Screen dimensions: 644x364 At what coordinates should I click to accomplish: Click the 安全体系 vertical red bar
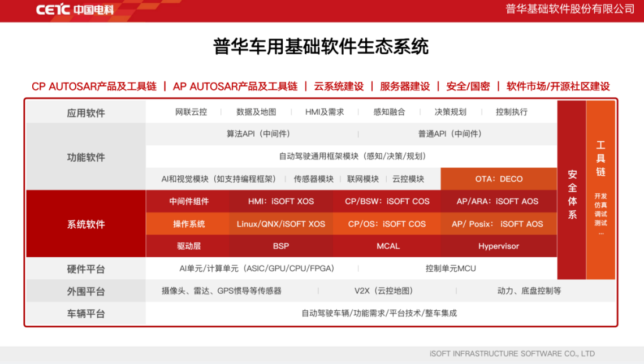point(572,190)
